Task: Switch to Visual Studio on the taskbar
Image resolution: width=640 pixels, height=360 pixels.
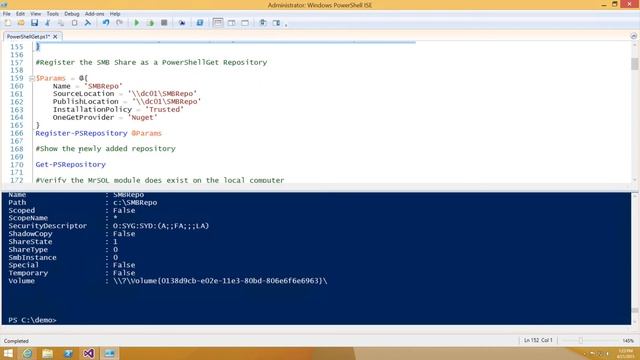Action: pos(89,353)
